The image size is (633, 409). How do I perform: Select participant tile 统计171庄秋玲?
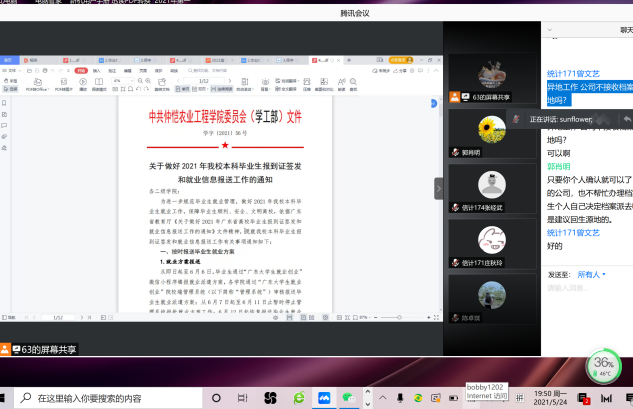[x=490, y=240]
